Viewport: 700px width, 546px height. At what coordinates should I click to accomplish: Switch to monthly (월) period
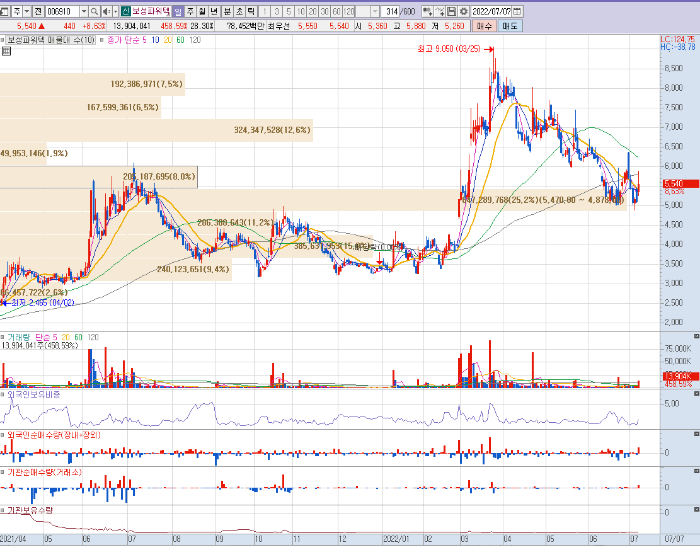pos(203,11)
